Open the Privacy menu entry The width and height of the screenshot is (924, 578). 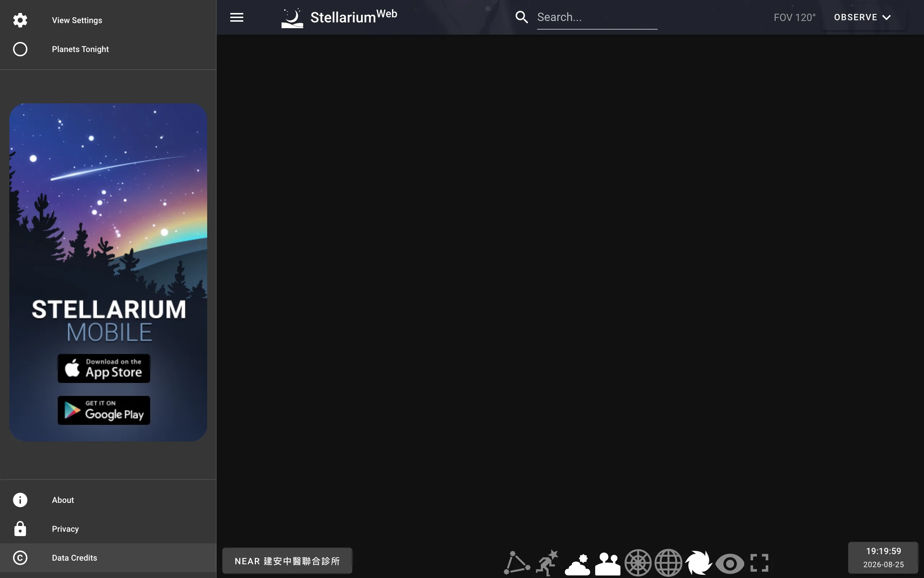point(108,529)
